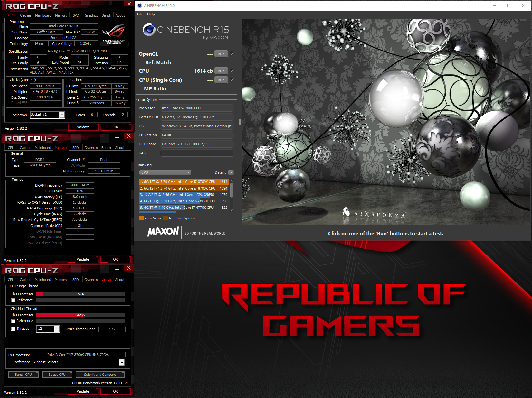Enable Reference checkbox under CPU Multi Thread
The height and width of the screenshot is (398, 532).
pyautogui.click(x=13, y=321)
